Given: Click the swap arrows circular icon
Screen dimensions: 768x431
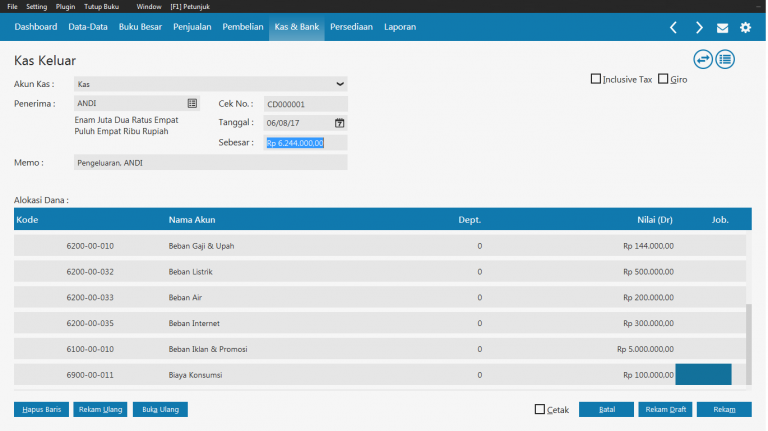Looking at the screenshot, I should click(x=703, y=59).
